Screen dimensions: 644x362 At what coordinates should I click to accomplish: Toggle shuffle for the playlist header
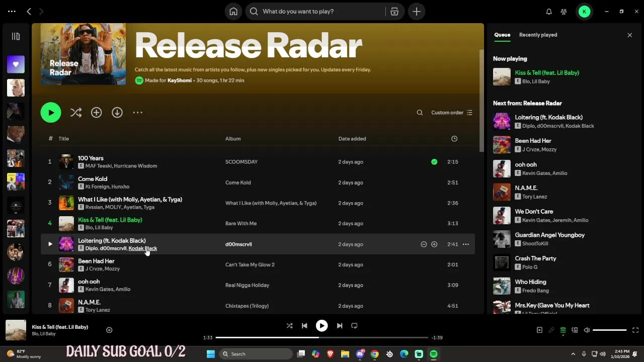76,113
